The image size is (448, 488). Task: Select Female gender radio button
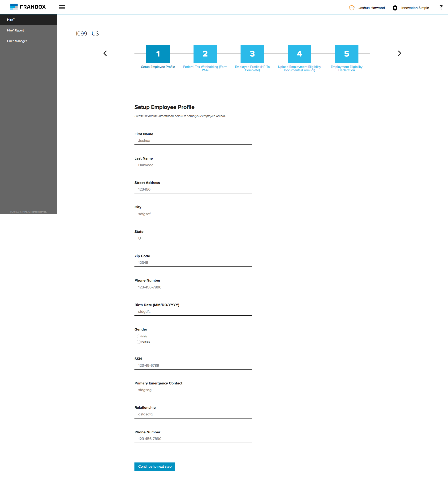click(139, 342)
